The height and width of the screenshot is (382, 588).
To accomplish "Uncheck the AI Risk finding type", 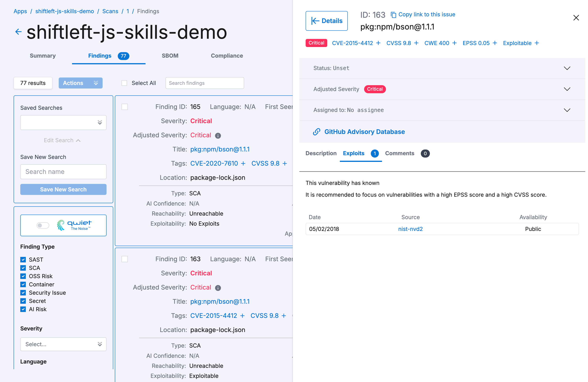I will point(23,309).
